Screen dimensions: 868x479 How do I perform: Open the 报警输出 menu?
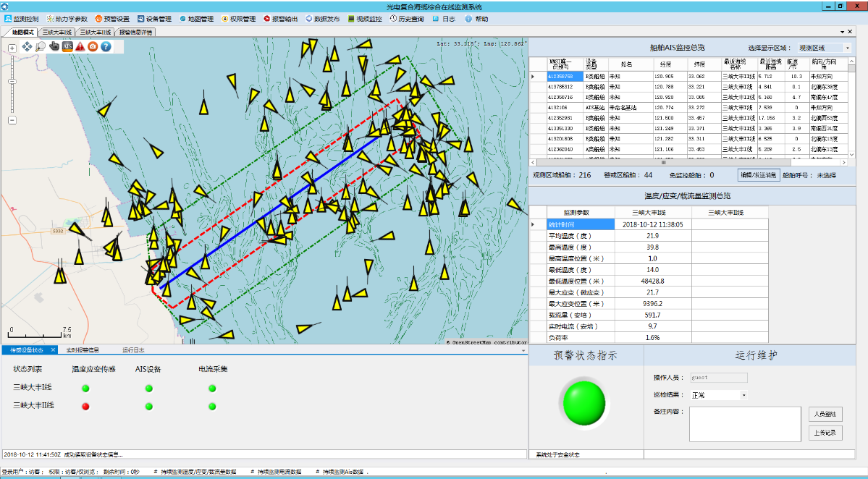pos(281,19)
